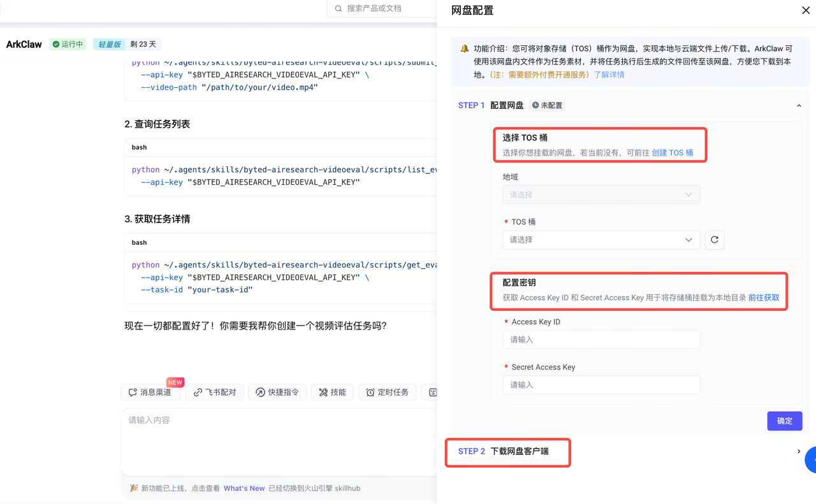The height and width of the screenshot is (504, 816).
Task: Click the Access Key ID input field
Action: [x=601, y=340]
